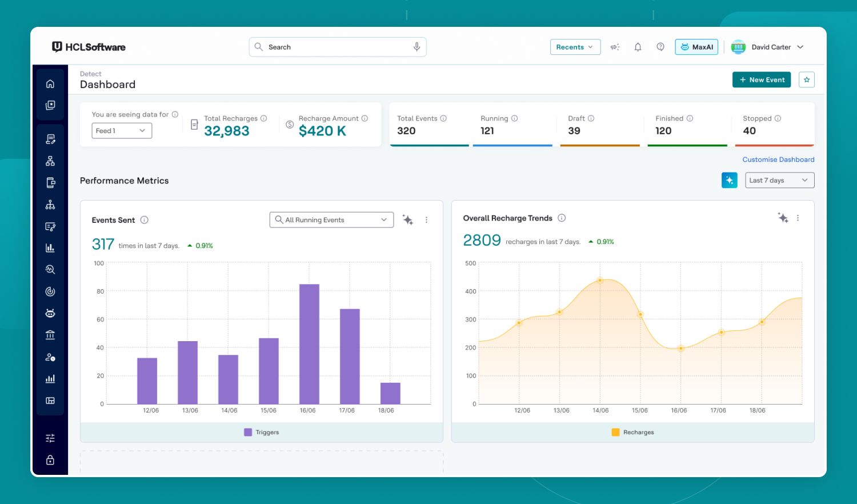
Task: Select the Finished 120 stat card
Action: (x=687, y=125)
